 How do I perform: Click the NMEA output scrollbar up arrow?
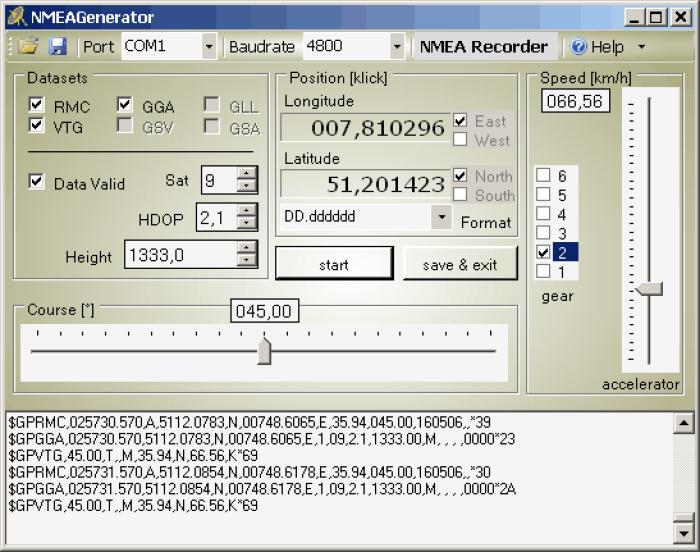click(683, 423)
